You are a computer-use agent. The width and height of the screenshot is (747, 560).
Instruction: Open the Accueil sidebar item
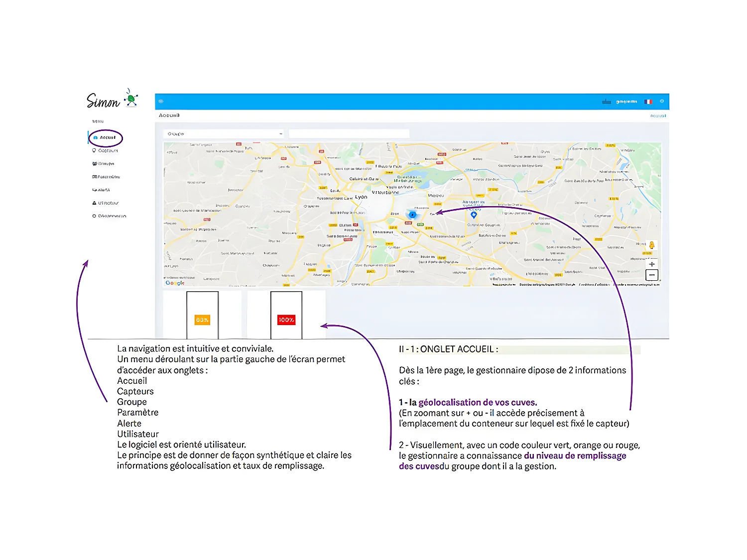click(x=107, y=137)
